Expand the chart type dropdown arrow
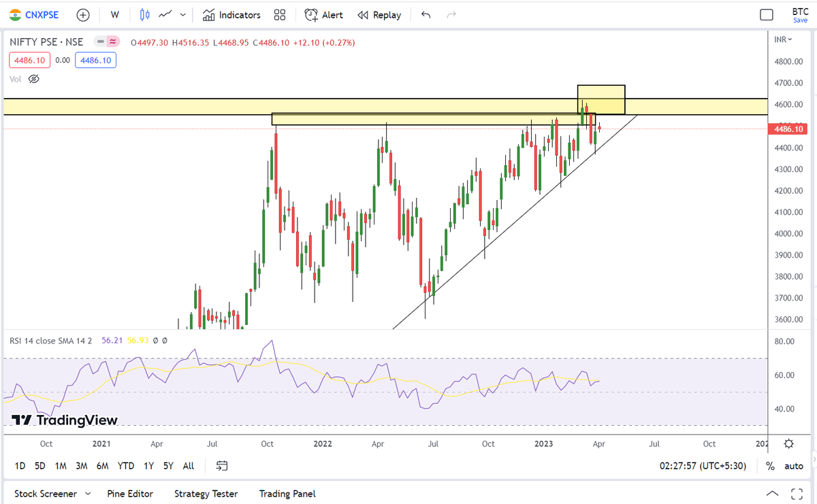Screen dimensions: 817x504 182,14
